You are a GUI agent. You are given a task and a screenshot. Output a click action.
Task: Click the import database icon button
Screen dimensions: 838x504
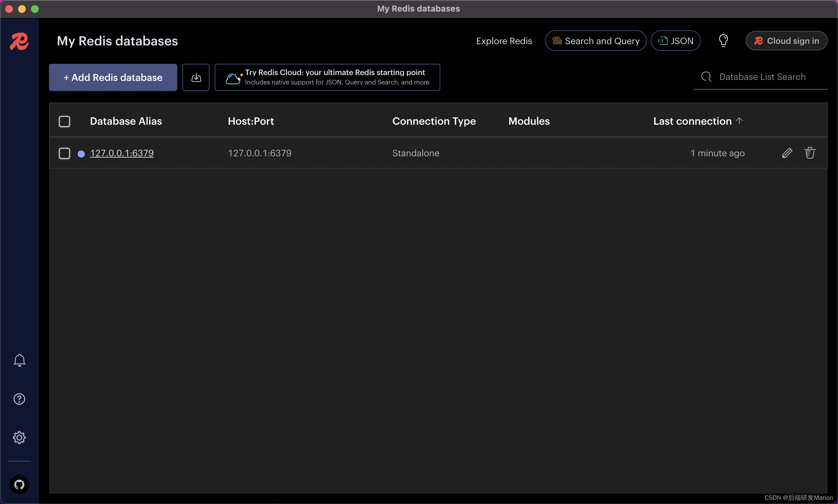[x=196, y=77]
